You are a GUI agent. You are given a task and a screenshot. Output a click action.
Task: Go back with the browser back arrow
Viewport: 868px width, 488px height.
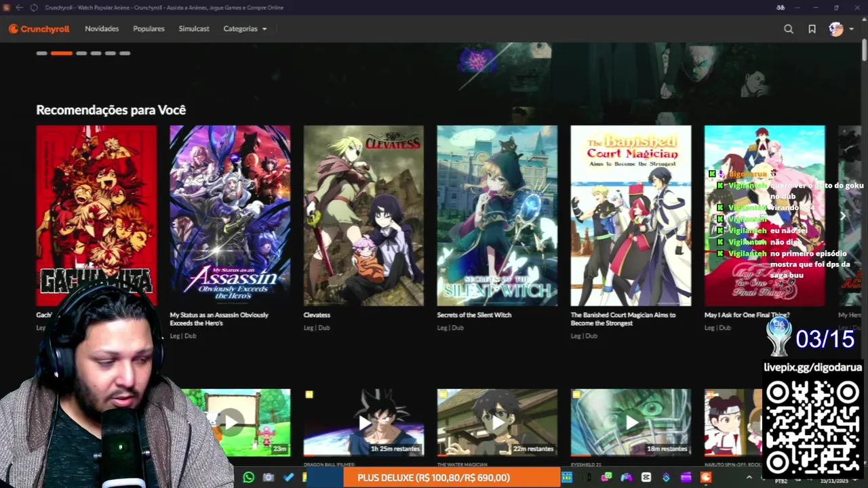19,7
